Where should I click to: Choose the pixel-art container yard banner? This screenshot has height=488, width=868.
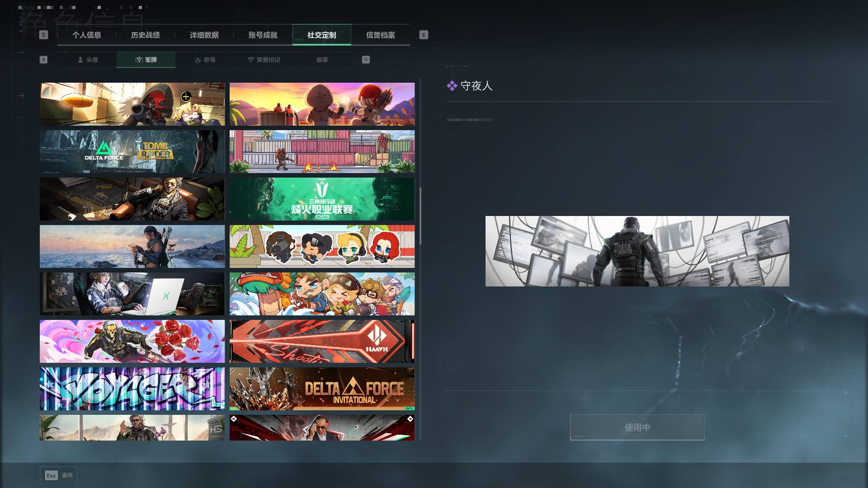click(322, 152)
